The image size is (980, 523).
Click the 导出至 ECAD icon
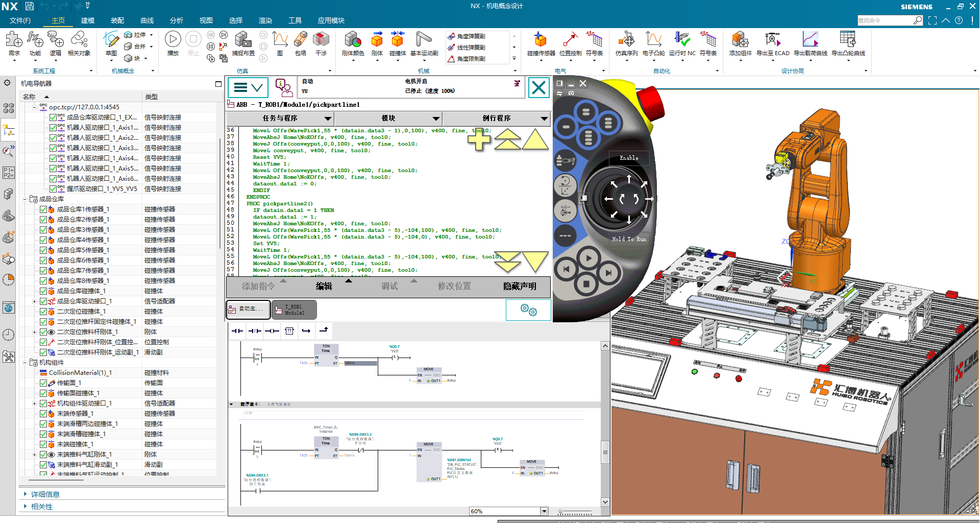click(772, 40)
